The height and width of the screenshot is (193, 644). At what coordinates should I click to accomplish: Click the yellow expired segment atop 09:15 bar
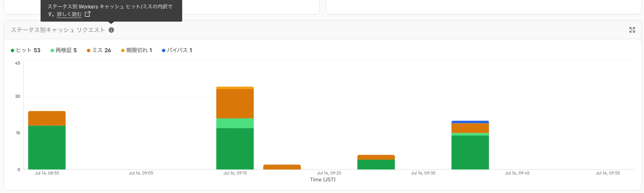(235, 88)
